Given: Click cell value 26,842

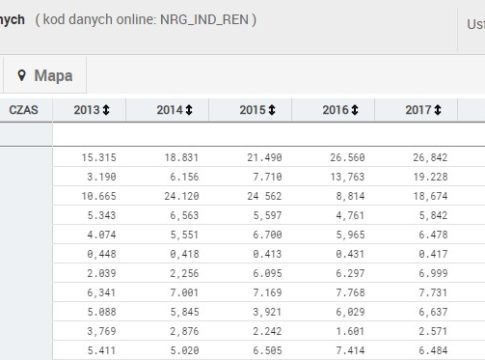Looking at the screenshot, I should point(430,157).
